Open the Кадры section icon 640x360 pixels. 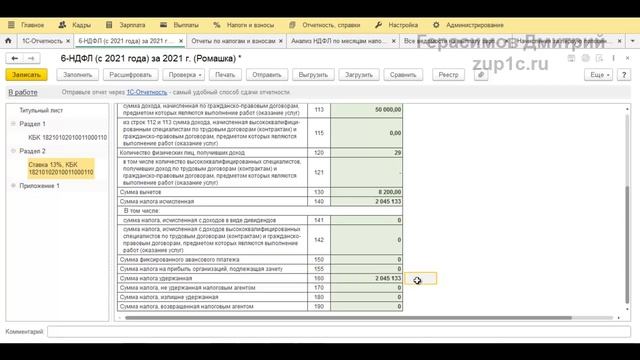coord(62,25)
